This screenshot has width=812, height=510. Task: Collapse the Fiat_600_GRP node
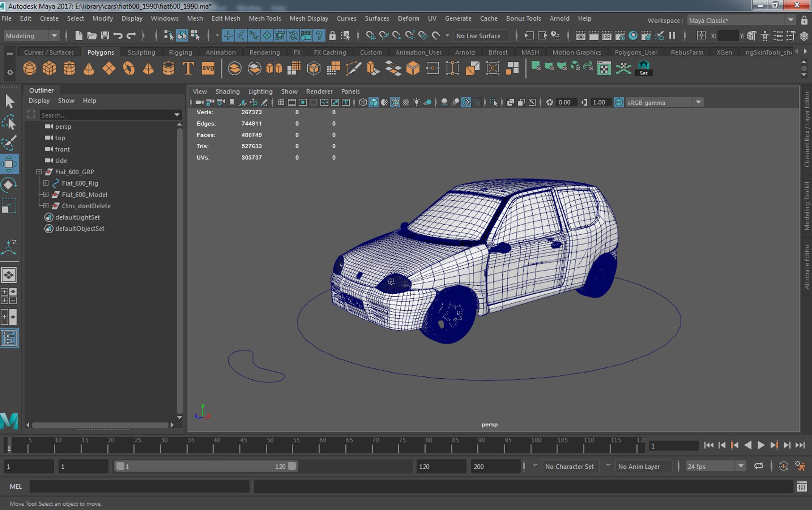[x=39, y=172]
